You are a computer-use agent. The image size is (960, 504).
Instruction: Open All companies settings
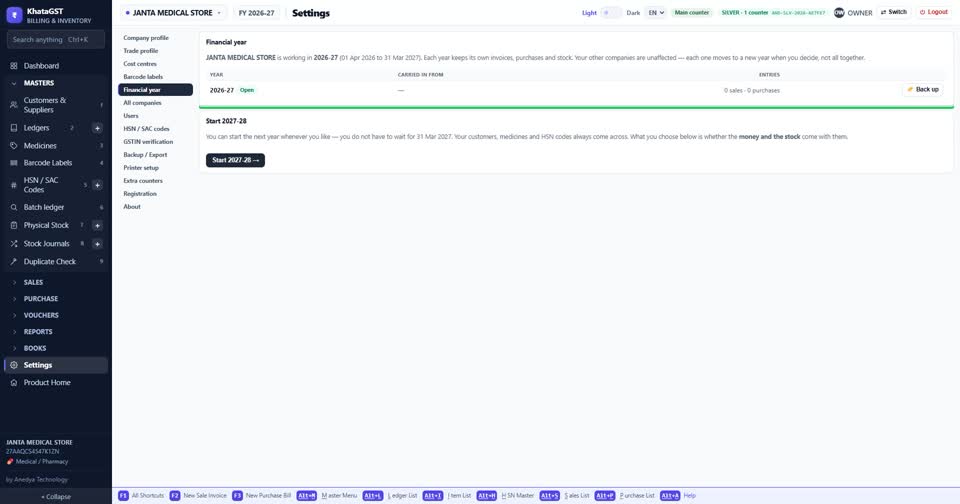click(156, 103)
